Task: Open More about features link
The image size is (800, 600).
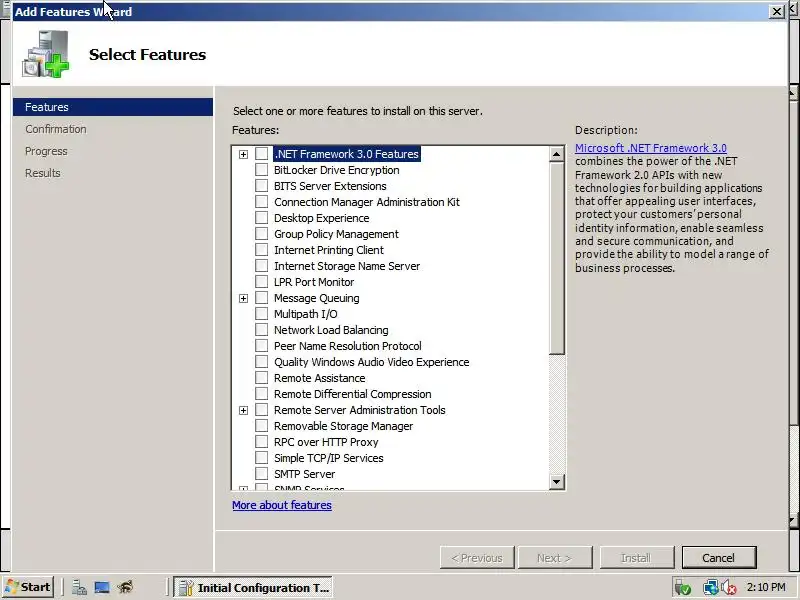Action: 282,505
